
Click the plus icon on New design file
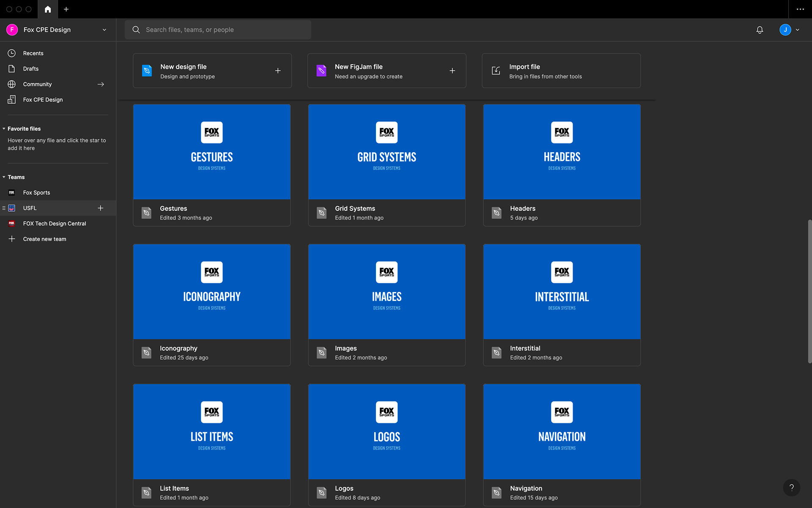click(278, 71)
